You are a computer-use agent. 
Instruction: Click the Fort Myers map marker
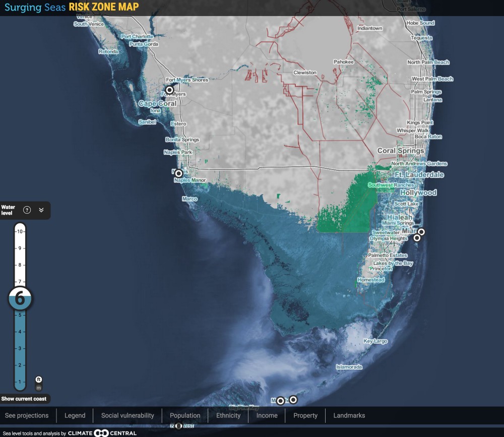coord(170,89)
